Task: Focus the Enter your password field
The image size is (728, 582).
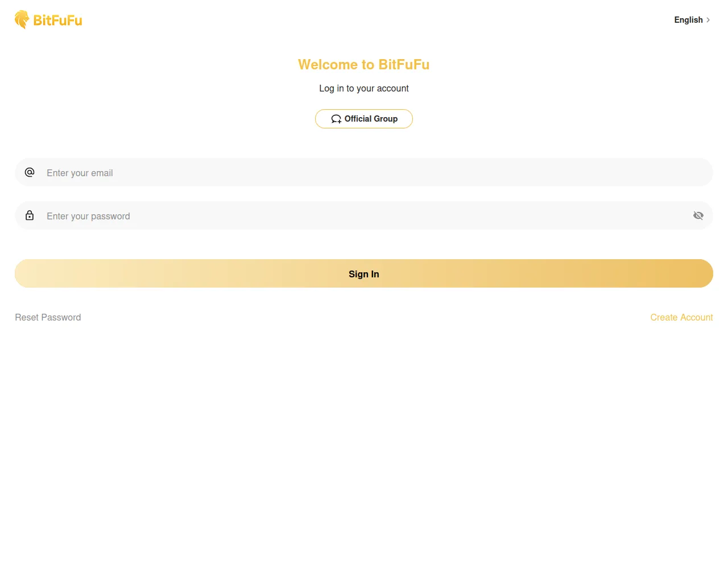Action: click(364, 216)
